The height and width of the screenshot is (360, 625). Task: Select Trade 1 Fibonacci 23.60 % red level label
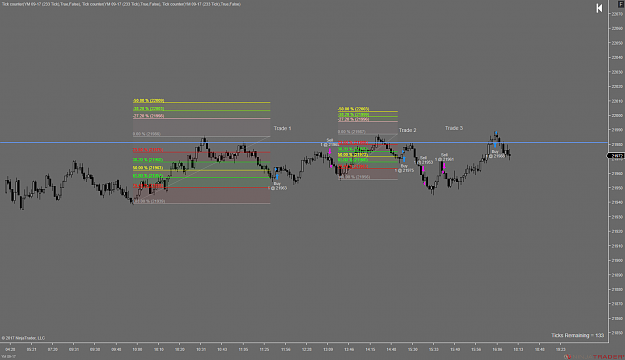coord(147,150)
